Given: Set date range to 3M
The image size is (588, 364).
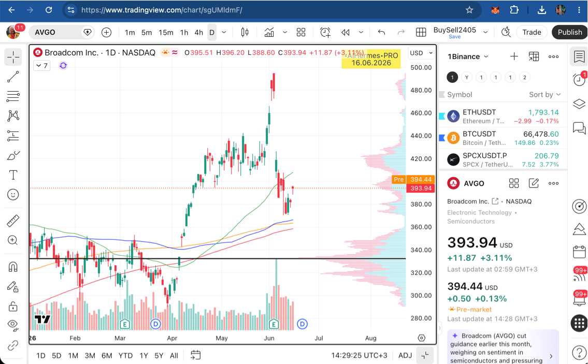Looking at the screenshot, I should 90,355.
